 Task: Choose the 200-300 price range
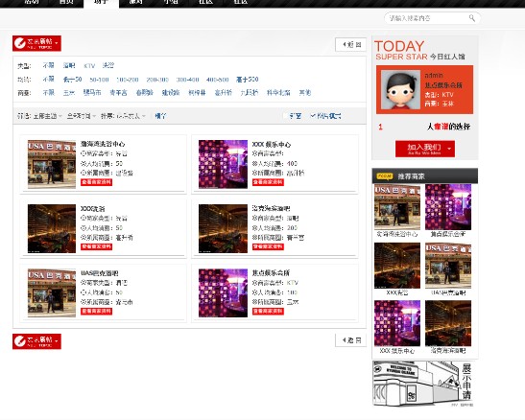coord(157,80)
